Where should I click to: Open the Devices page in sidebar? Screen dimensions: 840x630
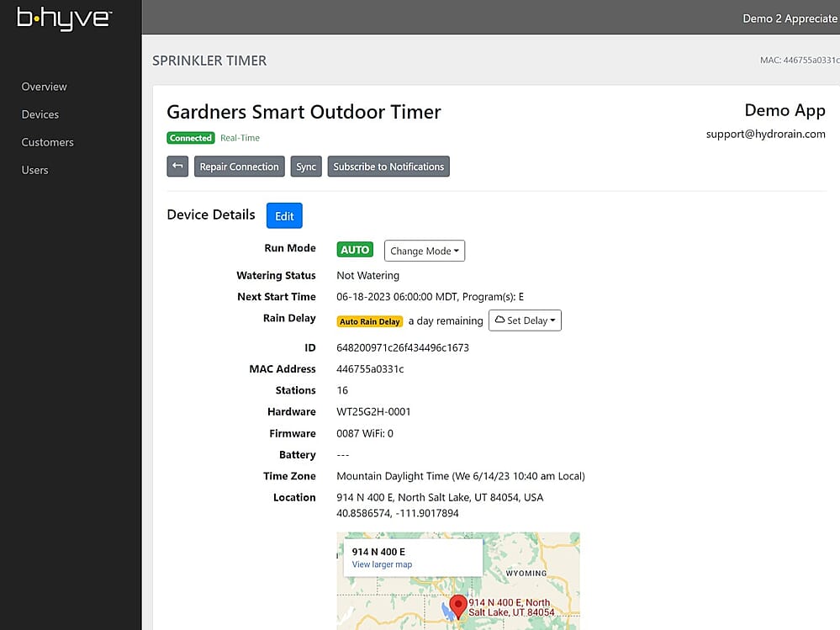pyautogui.click(x=40, y=114)
